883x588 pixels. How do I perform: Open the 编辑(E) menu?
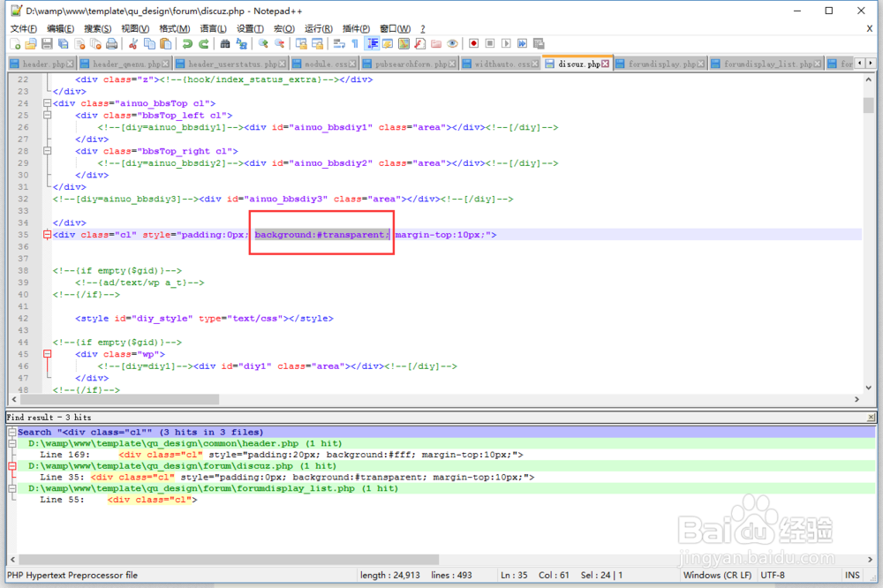coord(60,29)
